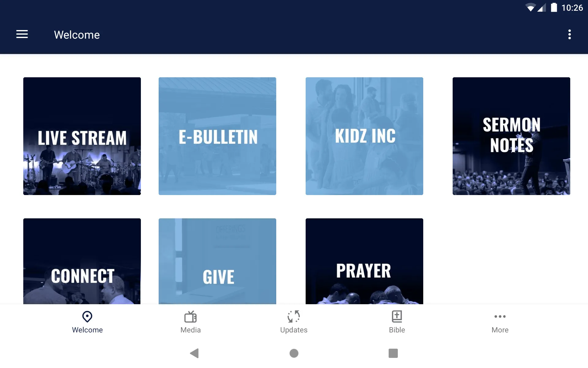This screenshot has height=368, width=588.
Task: Tap the three-dot overflow menu
Action: pyautogui.click(x=570, y=34)
